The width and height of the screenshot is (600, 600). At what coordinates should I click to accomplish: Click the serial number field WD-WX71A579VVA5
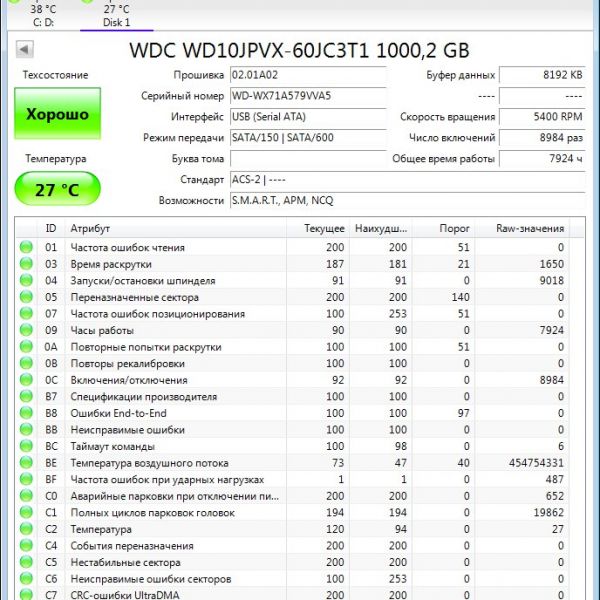click(308, 96)
